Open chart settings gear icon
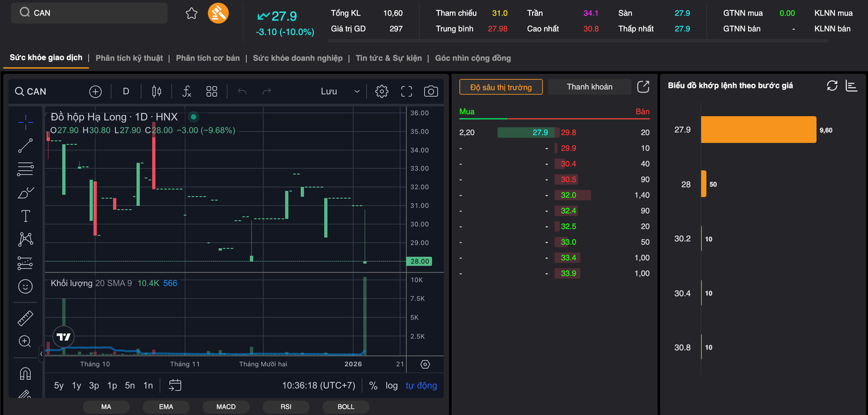This screenshot has height=415, width=868. (382, 91)
